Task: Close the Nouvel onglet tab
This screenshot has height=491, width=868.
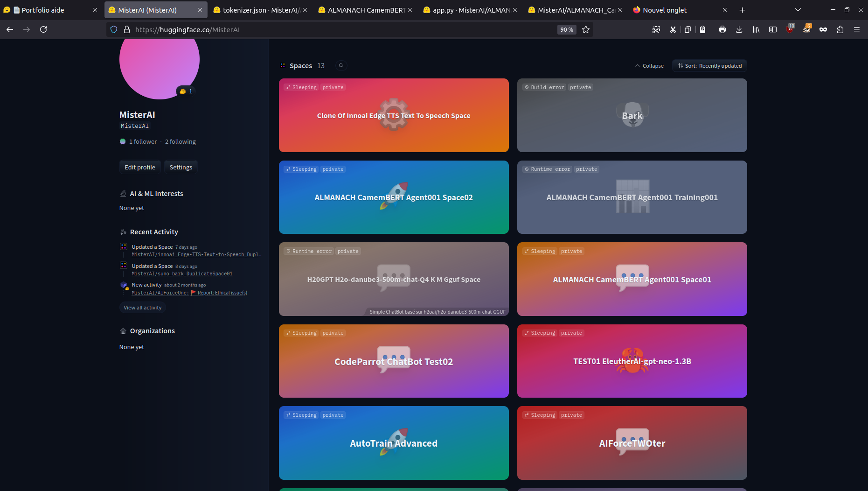Action: pos(725,10)
